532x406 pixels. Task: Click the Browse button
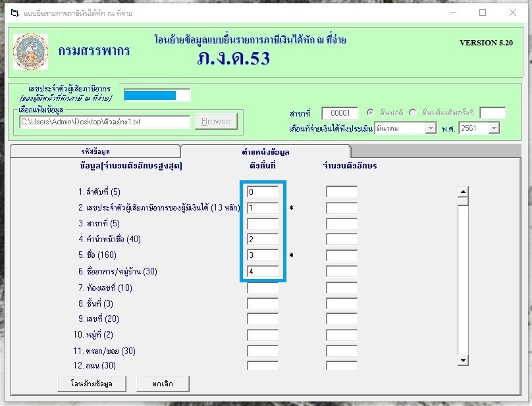pos(216,122)
